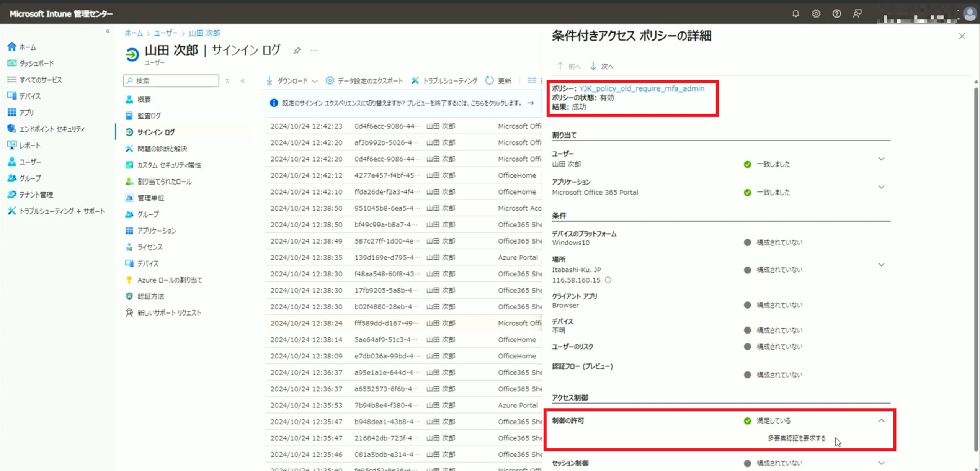This screenshot has height=471, width=980.
Task: Open アプリケーション in the user menu
Action: pos(151,231)
